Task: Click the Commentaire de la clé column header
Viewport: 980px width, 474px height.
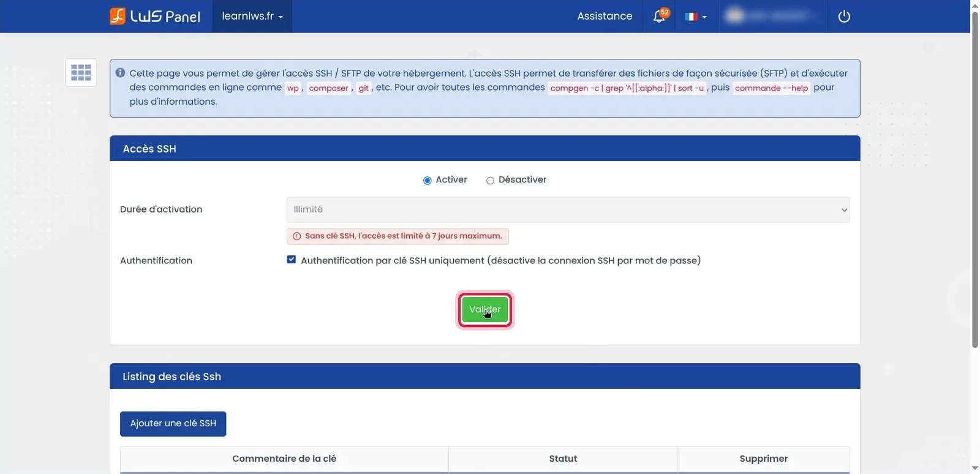Action: click(284, 459)
